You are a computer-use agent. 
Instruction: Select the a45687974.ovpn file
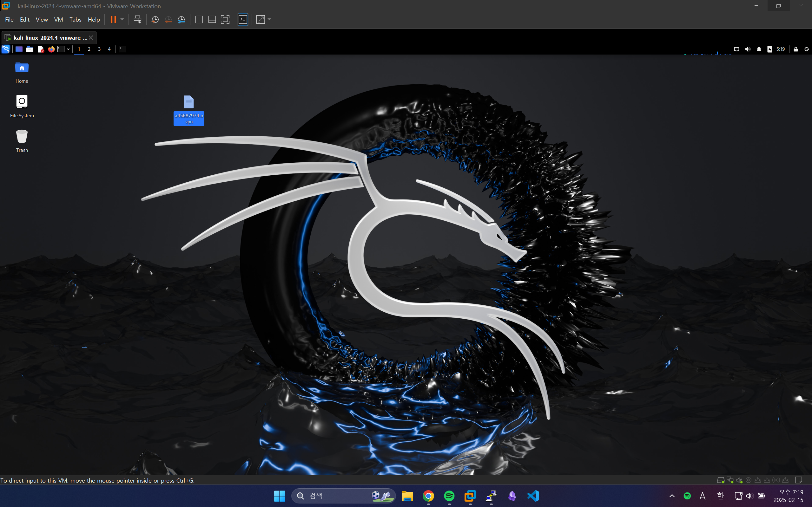(x=188, y=102)
